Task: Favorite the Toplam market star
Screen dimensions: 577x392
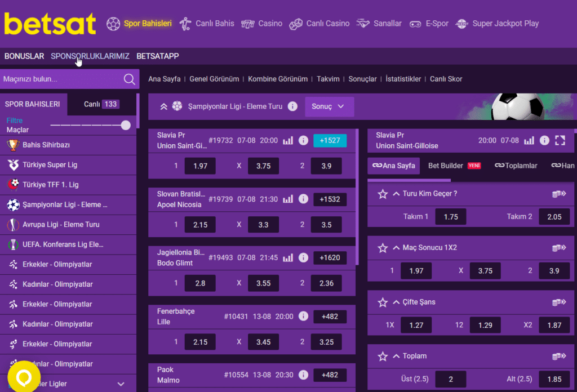Action: coord(383,357)
